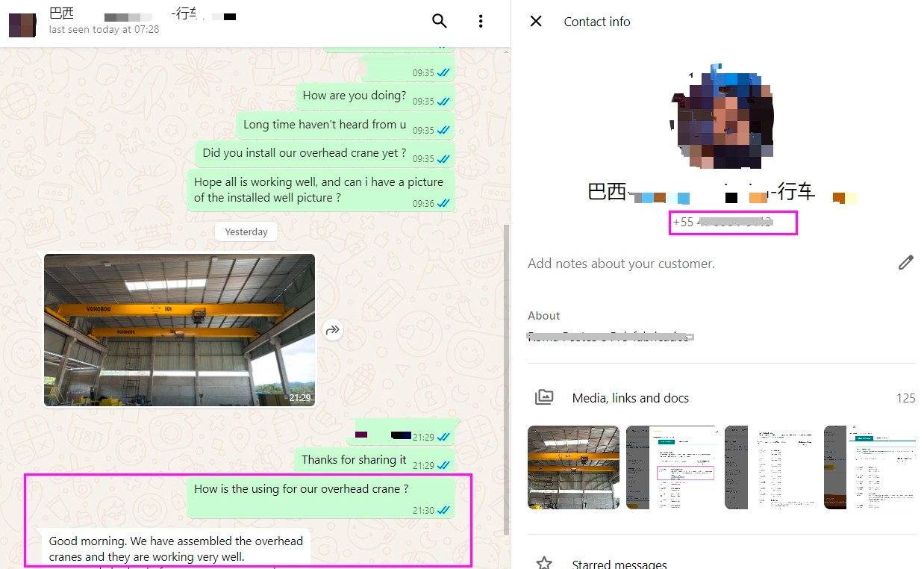This screenshot has height=569, width=924.
Task: Click the star icon for Starred messages
Action: click(x=544, y=563)
